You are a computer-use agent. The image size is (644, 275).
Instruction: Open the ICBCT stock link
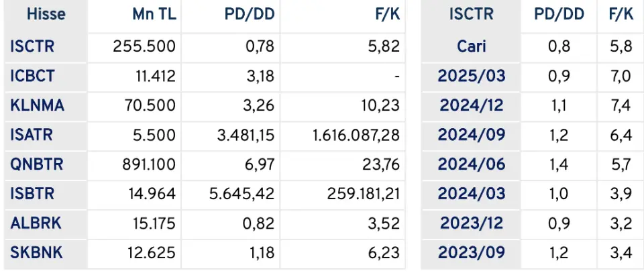pos(32,76)
